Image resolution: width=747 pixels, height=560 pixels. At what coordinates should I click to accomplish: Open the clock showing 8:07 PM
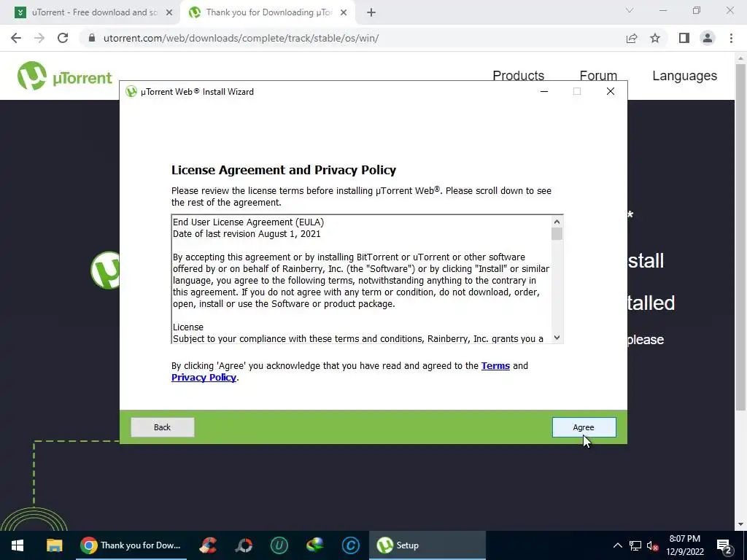(x=685, y=545)
